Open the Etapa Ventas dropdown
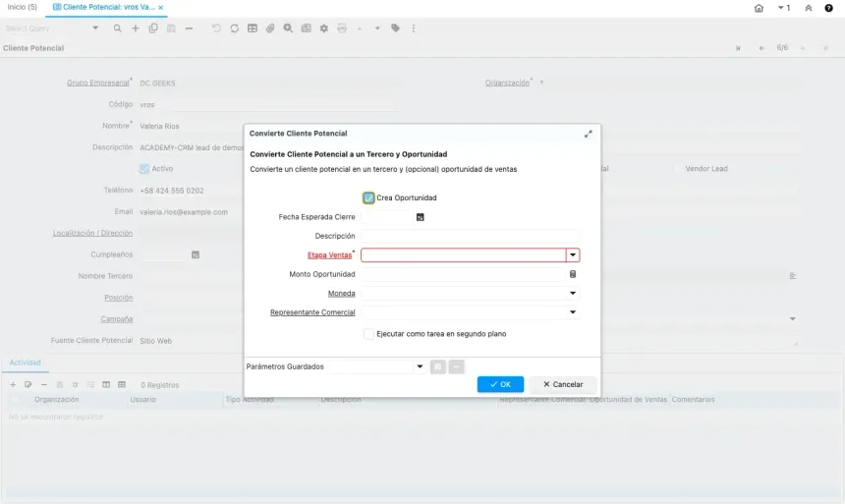The height and width of the screenshot is (504, 845). pos(573,255)
